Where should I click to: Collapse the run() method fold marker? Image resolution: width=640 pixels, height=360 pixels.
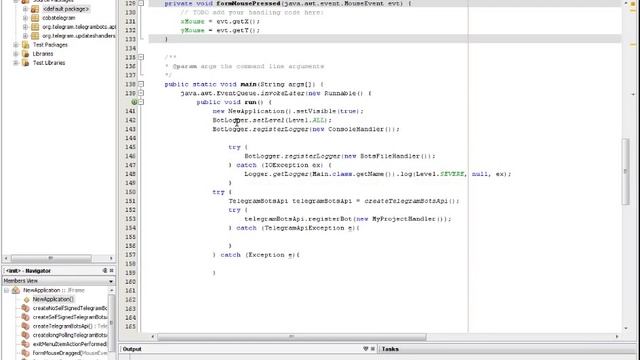pyautogui.click(x=141, y=102)
